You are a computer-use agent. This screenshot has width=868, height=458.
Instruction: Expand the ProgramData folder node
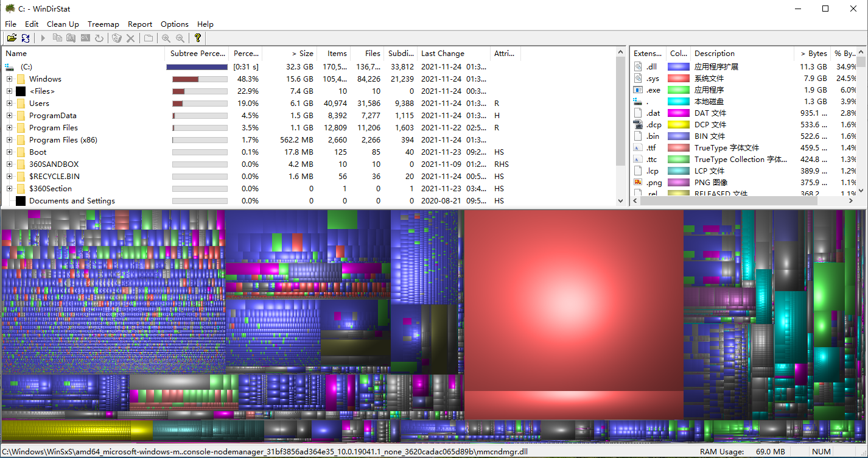point(9,115)
